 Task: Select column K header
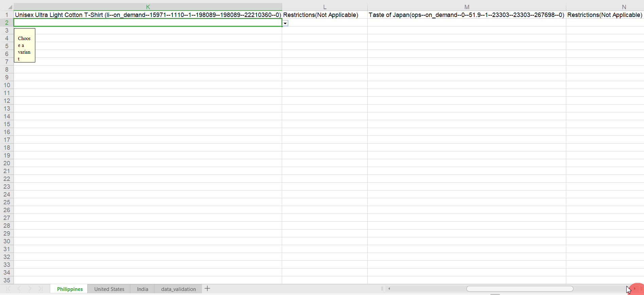(x=148, y=7)
